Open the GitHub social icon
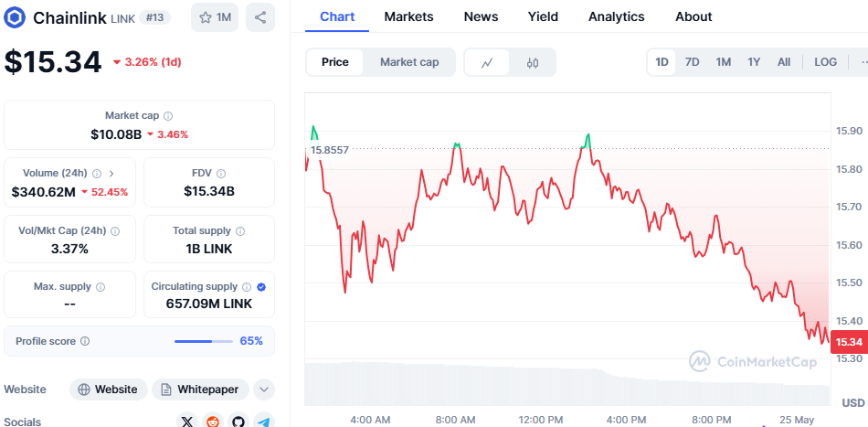Image resolution: width=868 pixels, height=427 pixels. coord(238,422)
